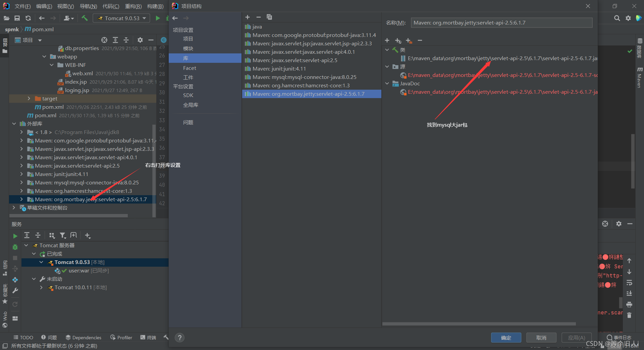
Task: Open web.xml in Project tree
Action: (82, 73)
